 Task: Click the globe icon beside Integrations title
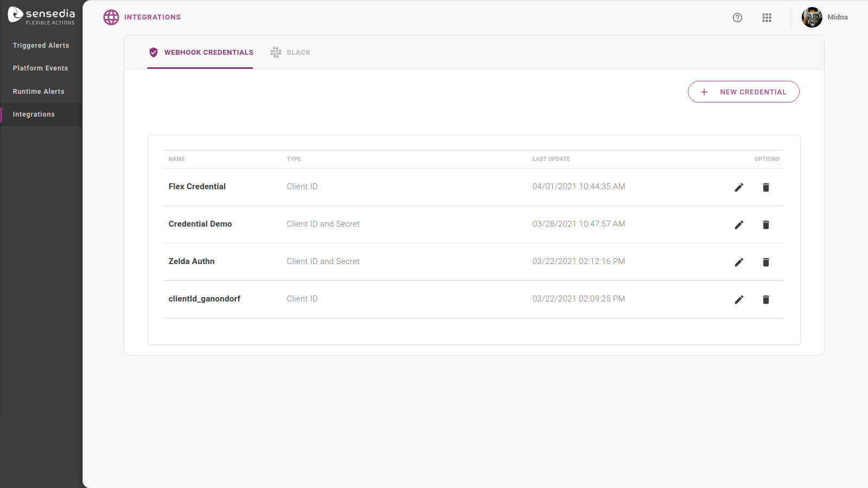(x=111, y=17)
